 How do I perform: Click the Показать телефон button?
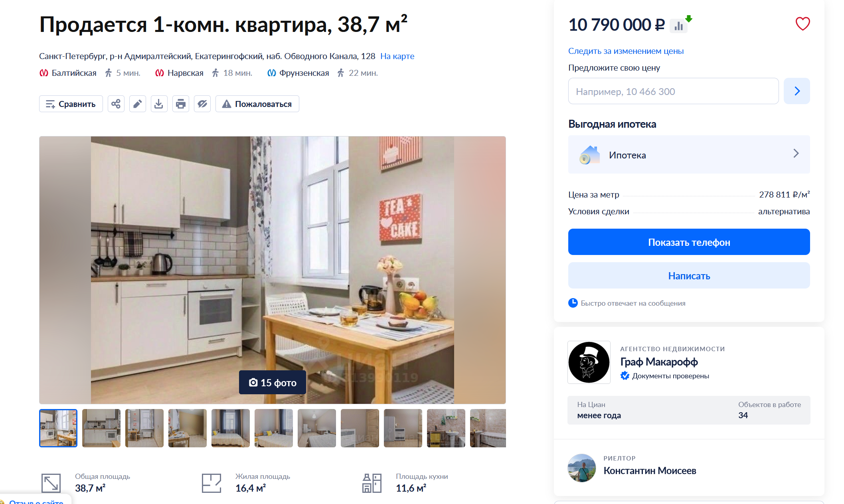[689, 242]
